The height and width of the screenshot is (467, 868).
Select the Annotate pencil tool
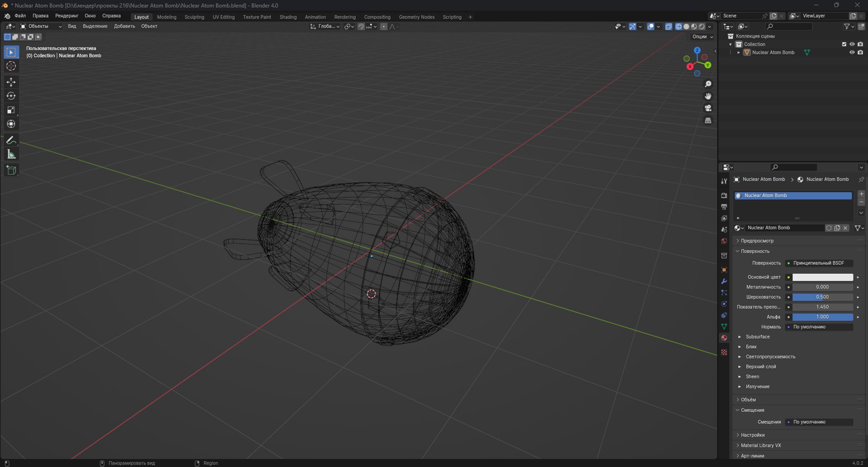point(11,140)
